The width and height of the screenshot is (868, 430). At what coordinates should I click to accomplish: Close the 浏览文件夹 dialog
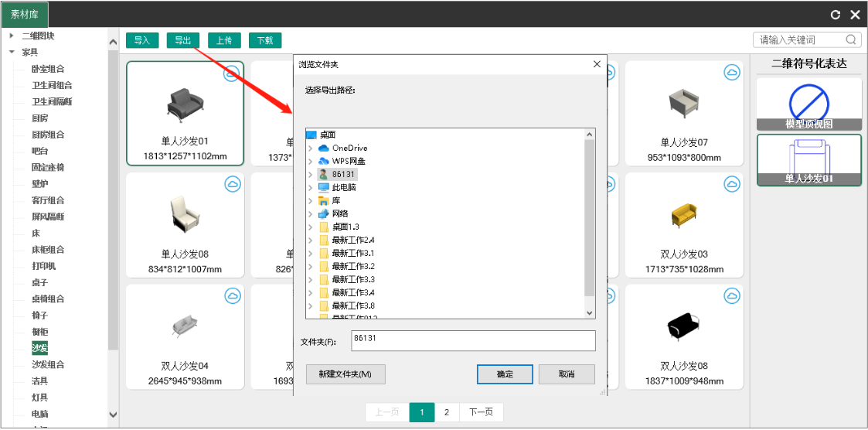597,64
